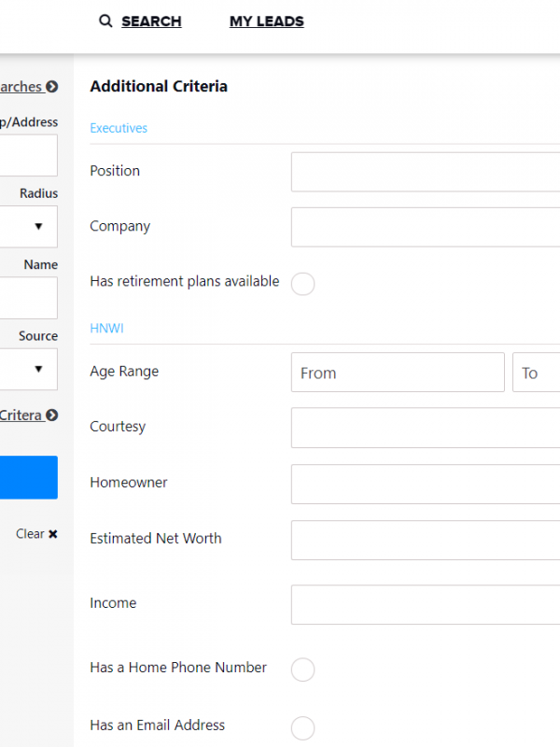Click the Position input field
This screenshot has width=560, height=747.
(425, 172)
